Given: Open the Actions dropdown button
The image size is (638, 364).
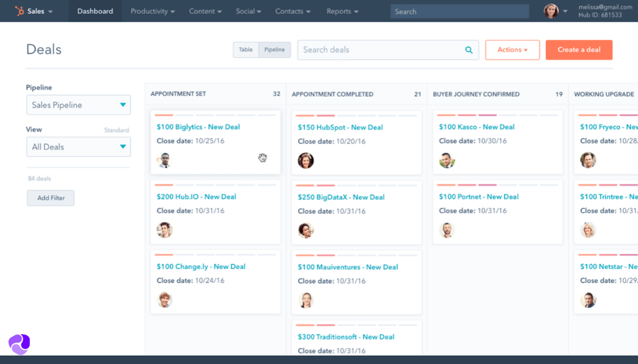Looking at the screenshot, I should point(513,50).
